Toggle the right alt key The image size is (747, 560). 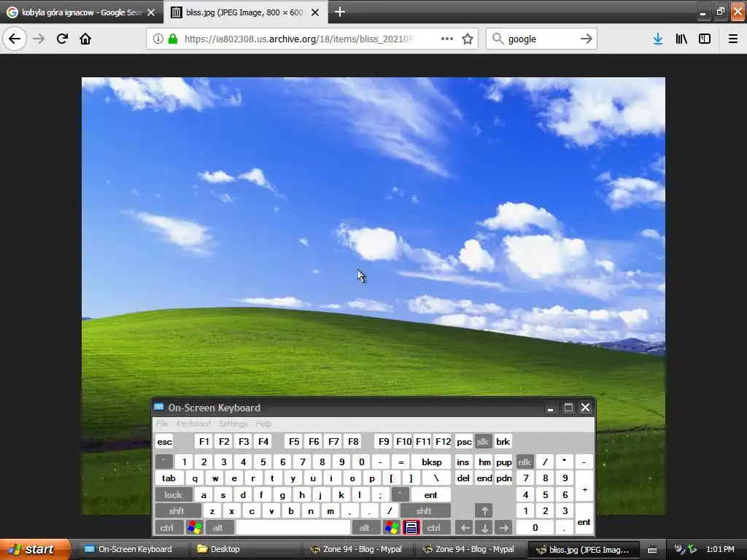(x=365, y=528)
